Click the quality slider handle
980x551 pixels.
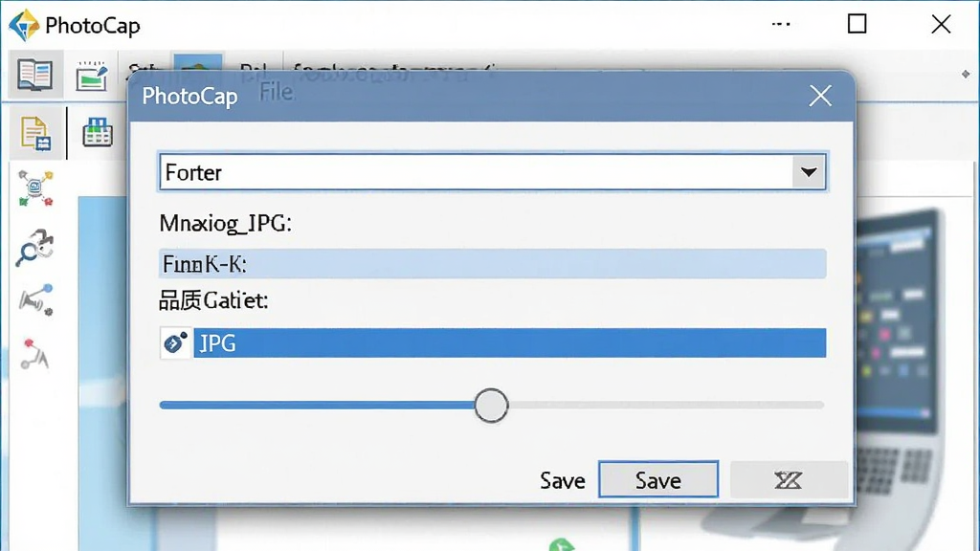pyautogui.click(x=491, y=406)
